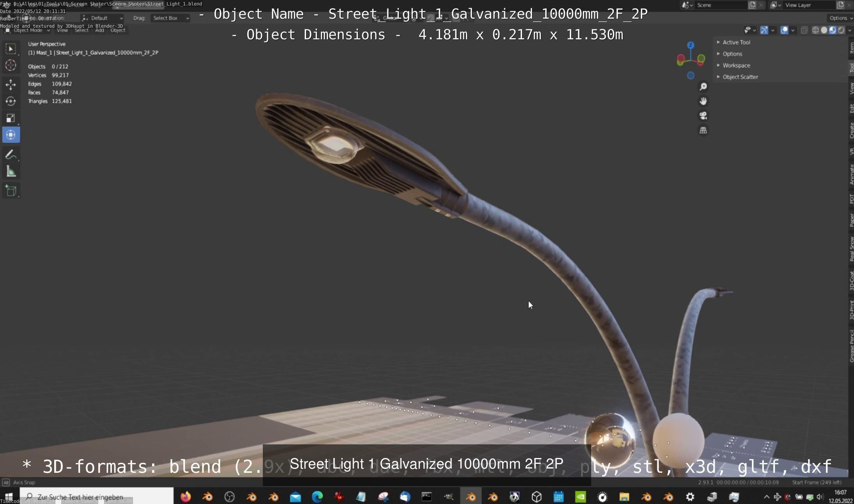Open the Mail app in taskbar
Screen dimensions: 854x504
(296, 497)
